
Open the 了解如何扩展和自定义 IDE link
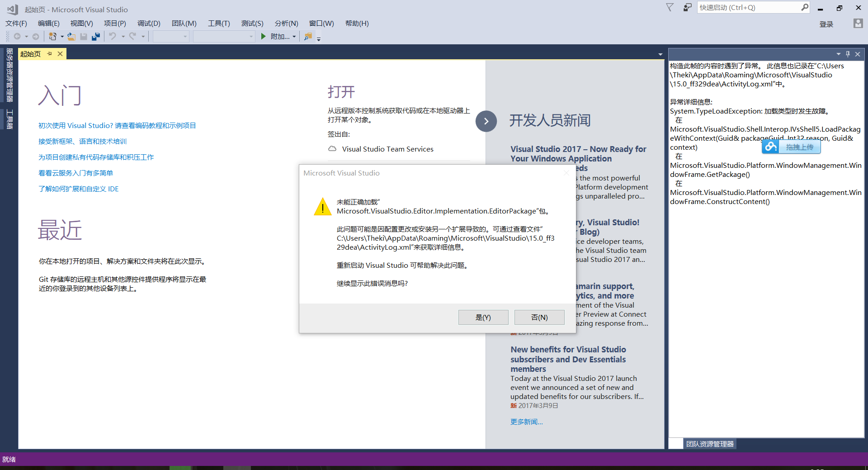pos(78,189)
